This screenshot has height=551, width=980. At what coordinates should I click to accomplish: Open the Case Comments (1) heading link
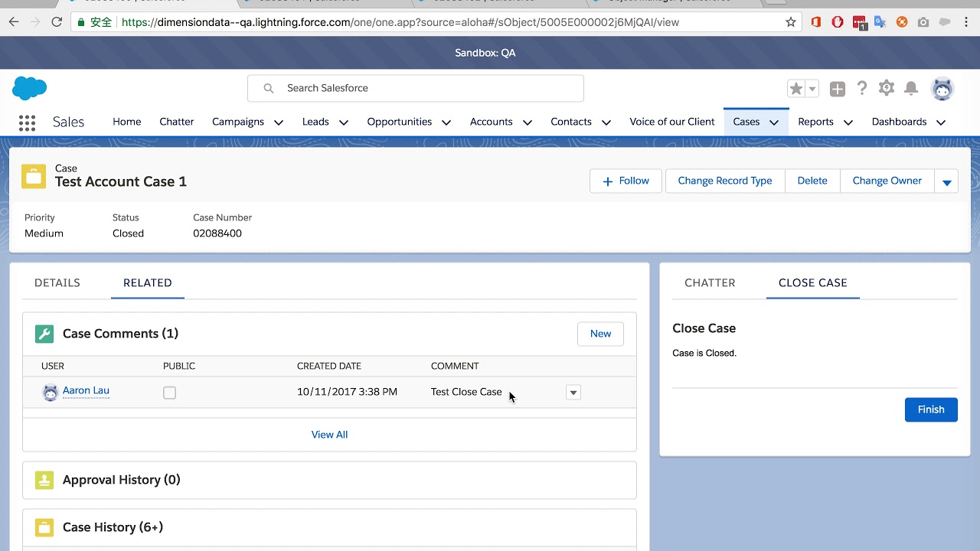coord(120,334)
